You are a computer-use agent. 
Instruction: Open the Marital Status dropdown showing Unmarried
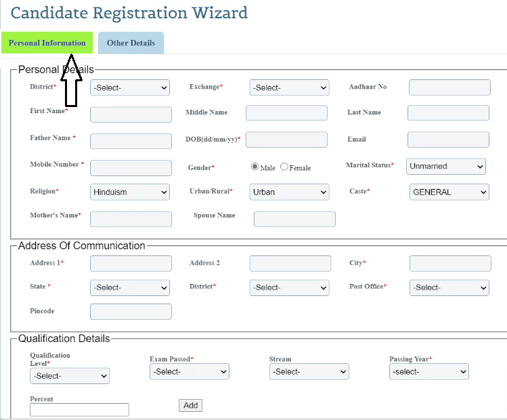click(x=446, y=167)
